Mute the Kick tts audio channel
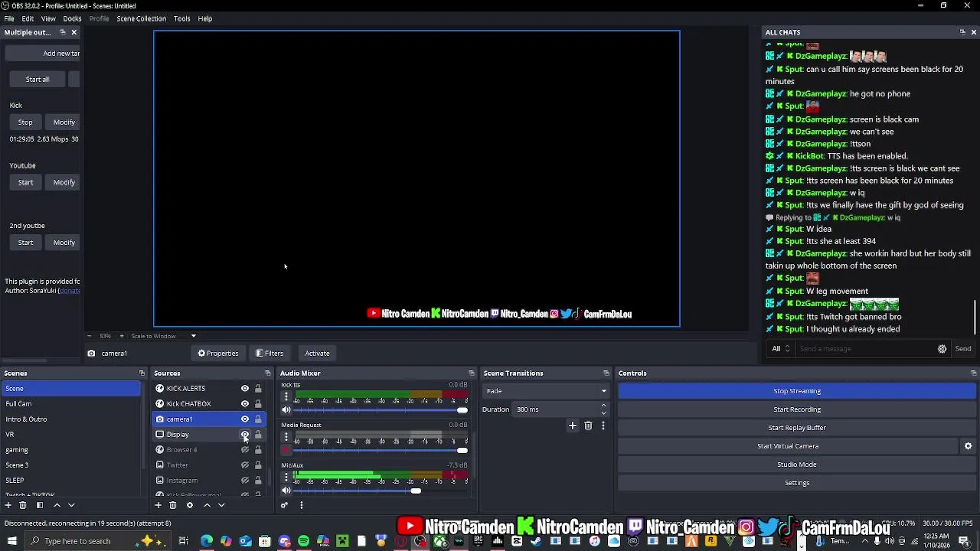 286,410
